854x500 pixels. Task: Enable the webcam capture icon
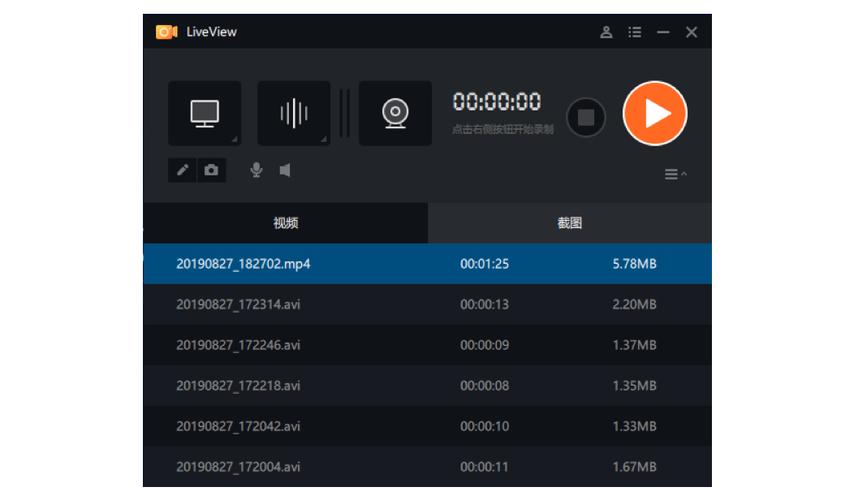point(395,113)
